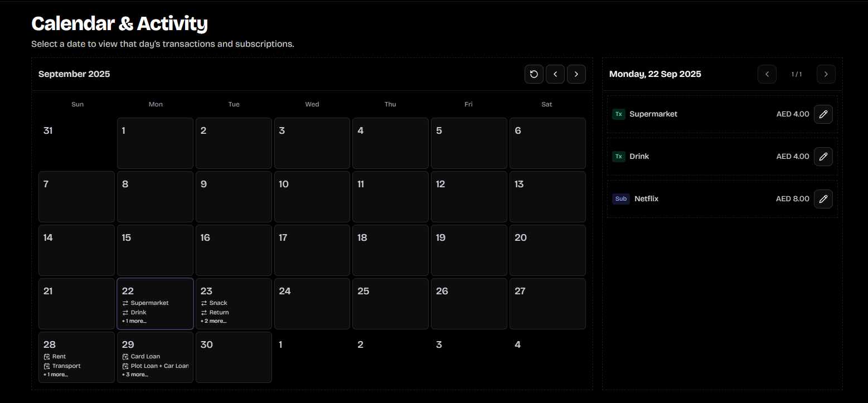This screenshot has width=868, height=403.
Task: Navigate to the previous activity page
Action: pos(767,74)
